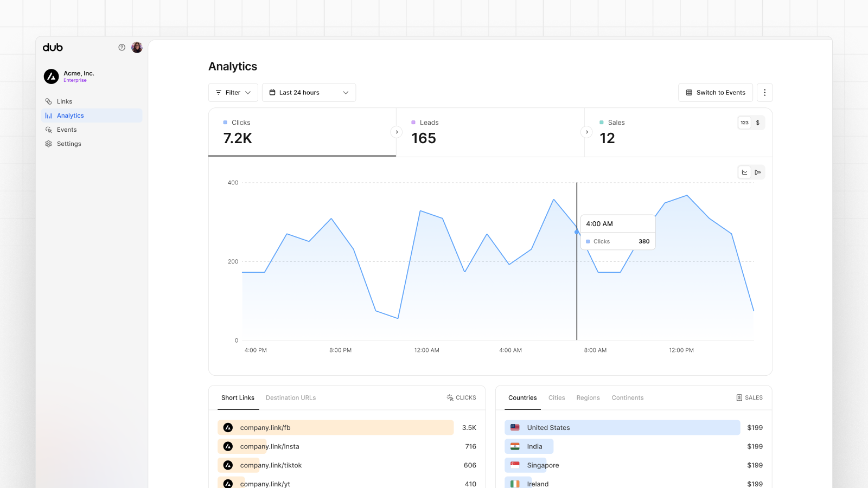Toggle Clicks sorting in the Short Links panel

click(462, 397)
